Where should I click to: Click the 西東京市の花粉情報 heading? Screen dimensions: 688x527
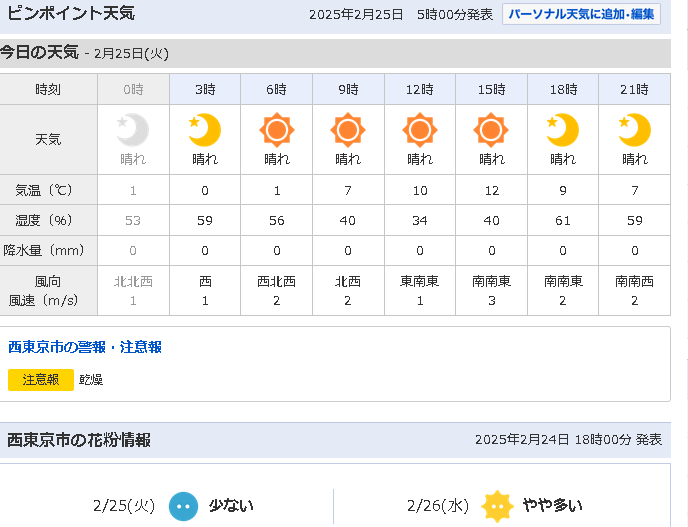click(x=79, y=440)
